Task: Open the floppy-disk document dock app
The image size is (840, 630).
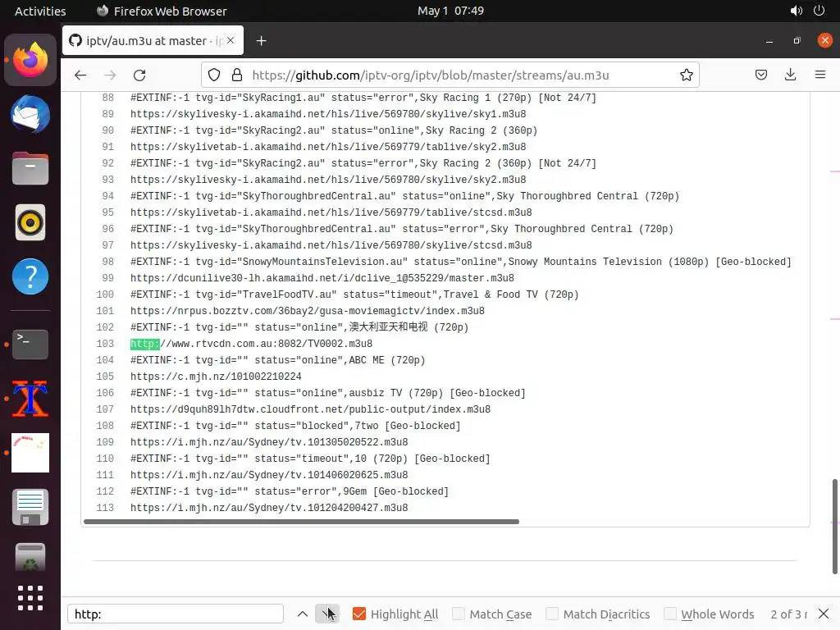Action: click(x=30, y=507)
